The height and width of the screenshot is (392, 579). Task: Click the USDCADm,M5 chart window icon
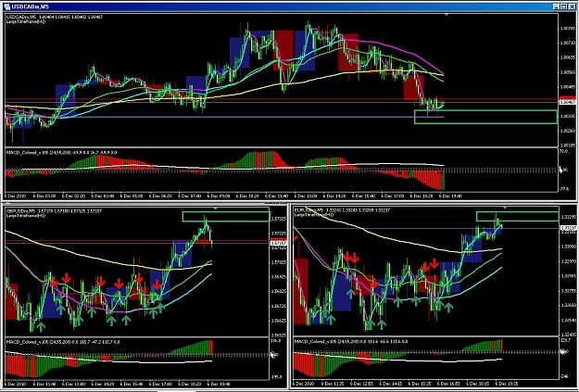[6, 6]
